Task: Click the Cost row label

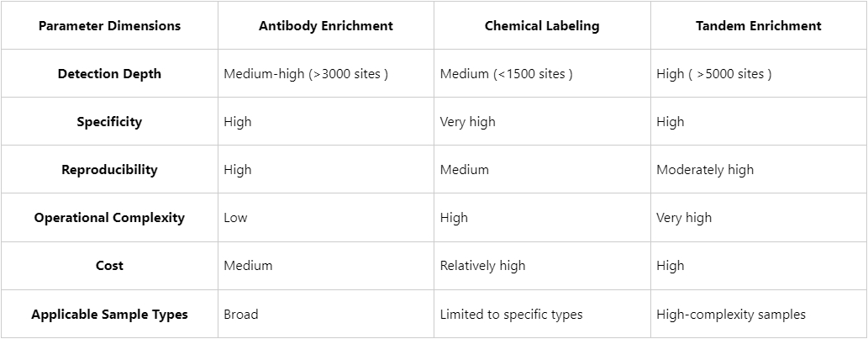Action: (109, 265)
